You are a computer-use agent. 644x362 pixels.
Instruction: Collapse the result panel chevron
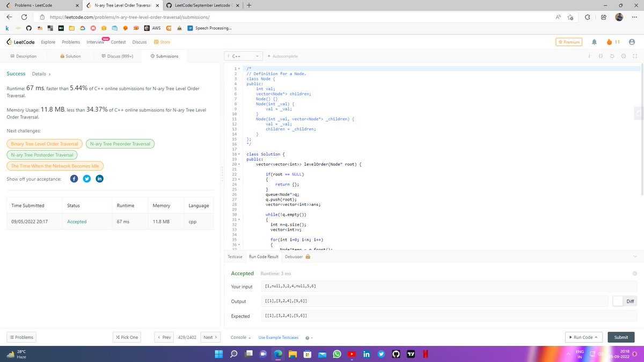634,256
